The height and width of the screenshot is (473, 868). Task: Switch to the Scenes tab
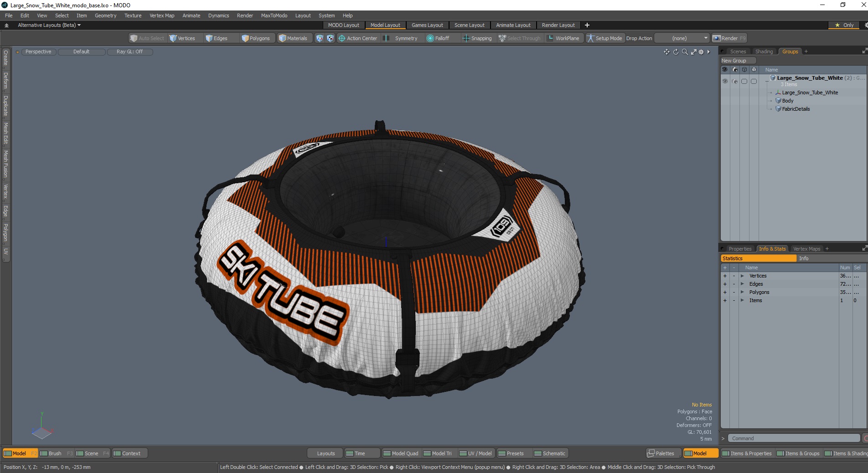[738, 51]
